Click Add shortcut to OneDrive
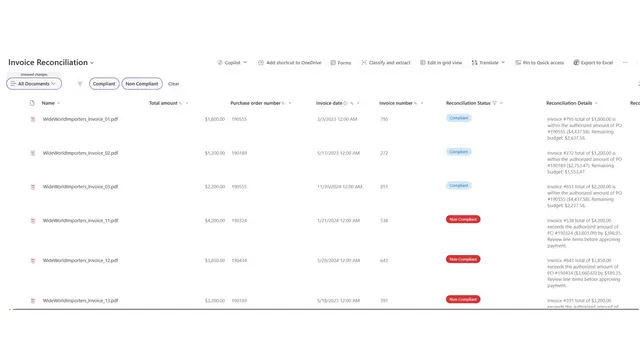Image resolution: width=640 pixels, height=360 pixels. [289, 62]
